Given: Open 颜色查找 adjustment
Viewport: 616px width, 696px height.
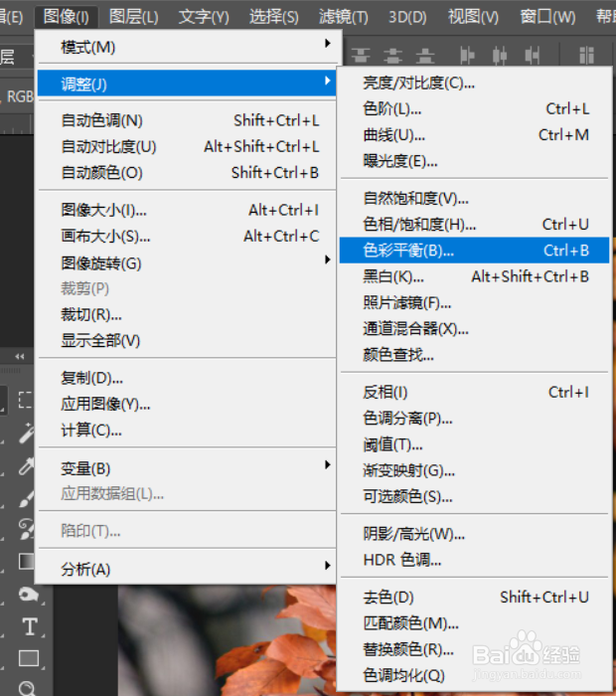Looking at the screenshot, I should [x=475, y=355].
